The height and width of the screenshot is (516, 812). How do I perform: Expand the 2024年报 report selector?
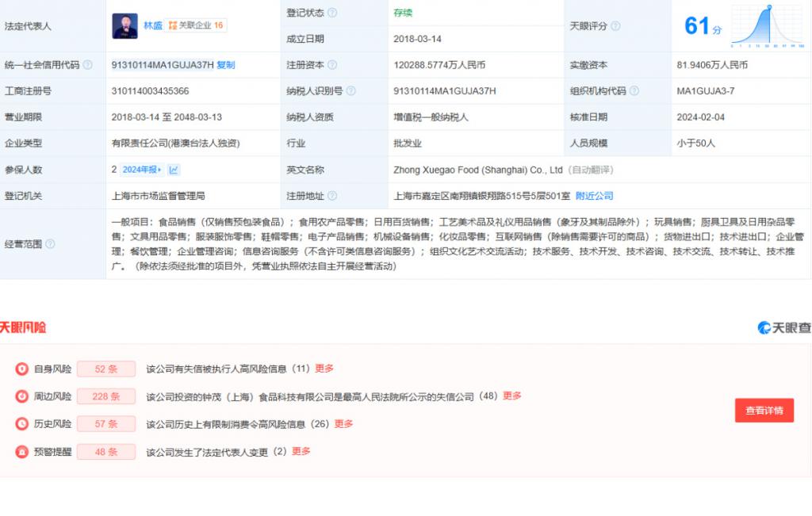point(141,170)
